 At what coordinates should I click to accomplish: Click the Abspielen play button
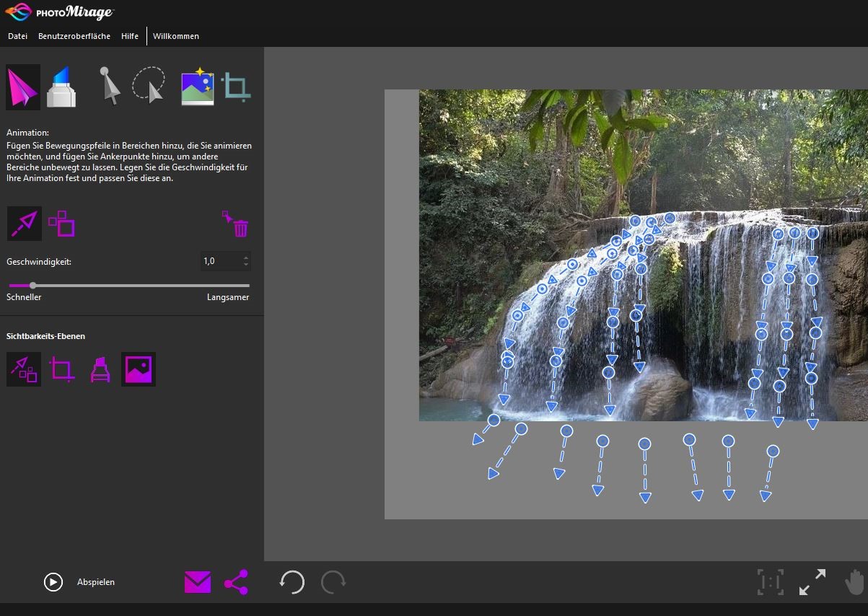click(53, 582)
